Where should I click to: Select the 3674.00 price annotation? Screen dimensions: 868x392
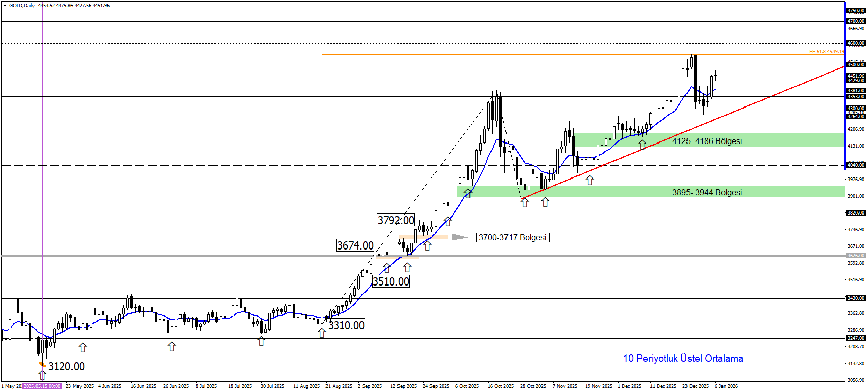[x=355, y=245]
